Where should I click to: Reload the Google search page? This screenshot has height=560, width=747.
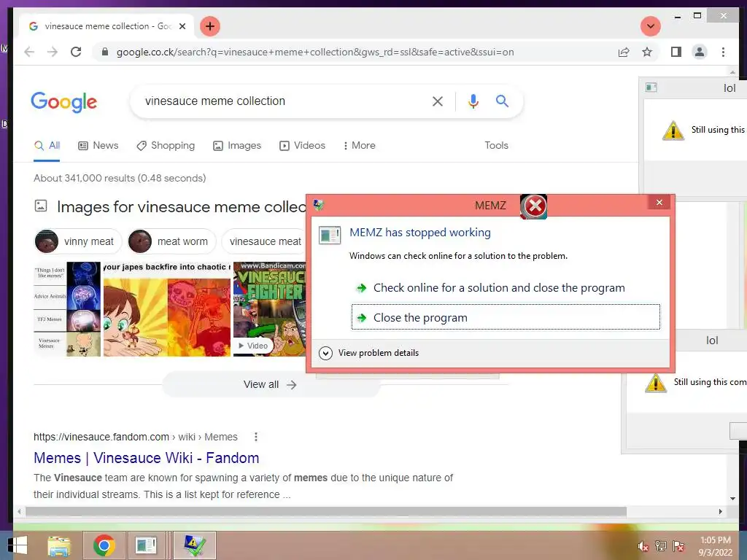pyautogui.click(x=76, y=52)
